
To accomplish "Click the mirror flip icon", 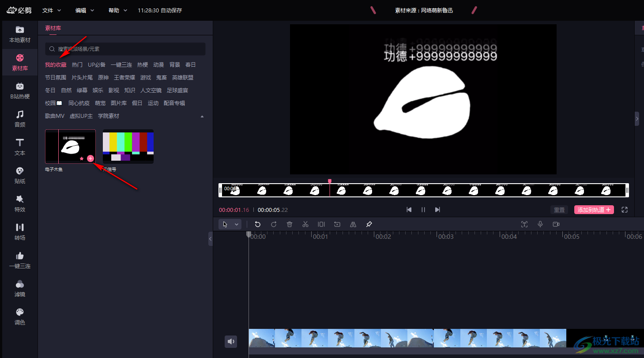I will click(x=353, y=224).
